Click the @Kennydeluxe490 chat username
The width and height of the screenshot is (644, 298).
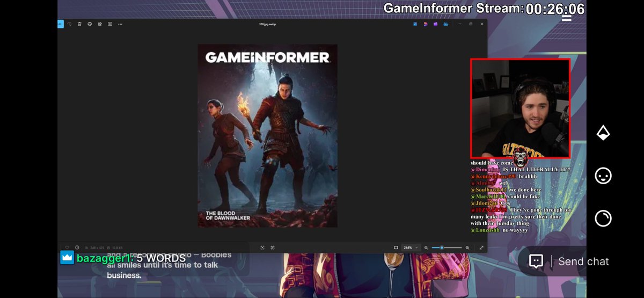pos(493,176)
